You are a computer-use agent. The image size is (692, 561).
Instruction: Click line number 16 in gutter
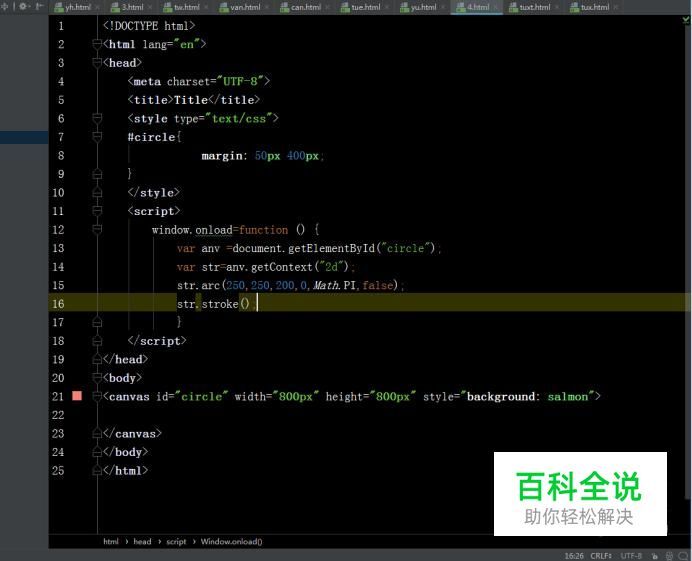[58, 304]
